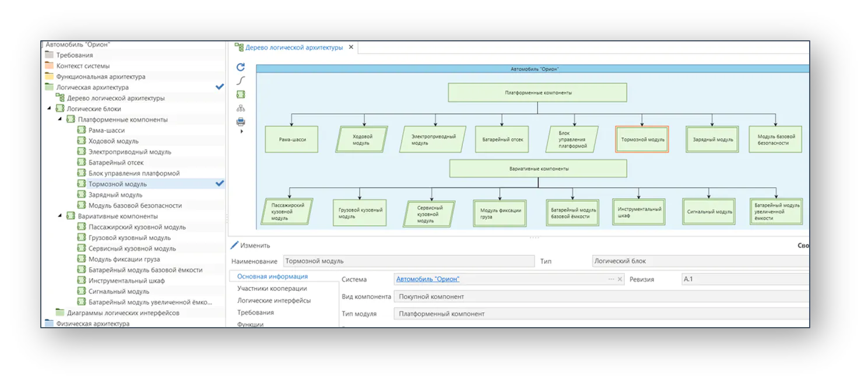Image resolution: width=868 pixels, height=386 pixels.
Task: Select Блок управления платформой tree item
Action: 134,173
